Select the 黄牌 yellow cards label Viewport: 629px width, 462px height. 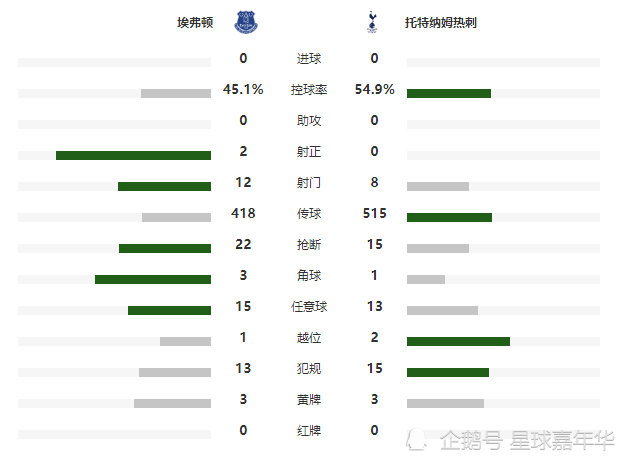[x=309, y=399]
